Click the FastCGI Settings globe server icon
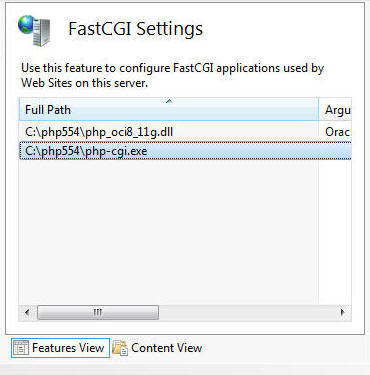 coord(34,30)
